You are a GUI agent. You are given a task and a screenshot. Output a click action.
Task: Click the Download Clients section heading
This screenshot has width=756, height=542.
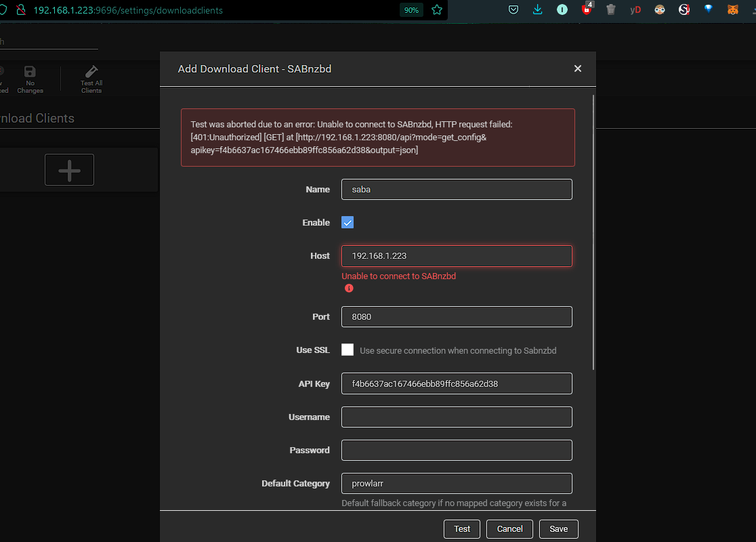point(37,118)
